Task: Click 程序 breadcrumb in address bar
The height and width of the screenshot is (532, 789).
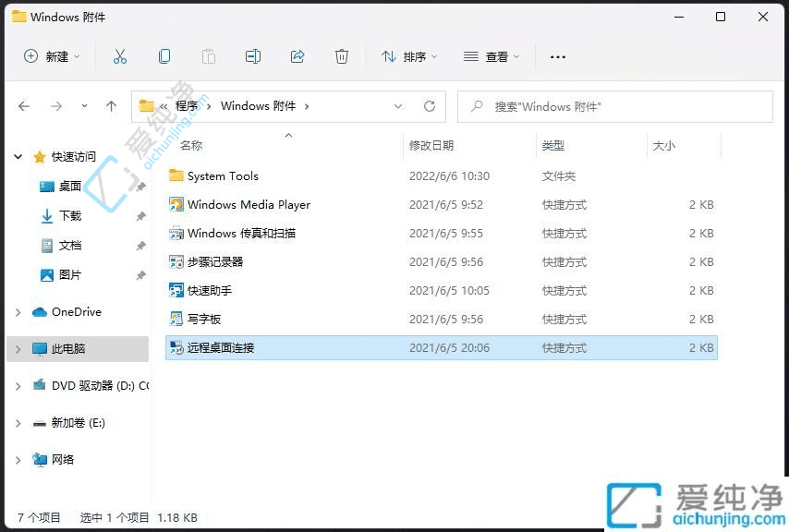Action: pos(187,106)
